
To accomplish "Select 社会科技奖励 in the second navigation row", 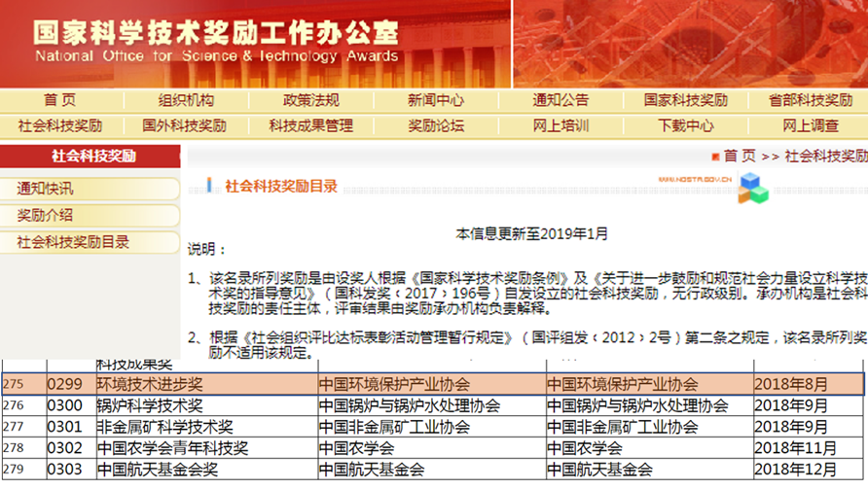I will coord(60,125).
